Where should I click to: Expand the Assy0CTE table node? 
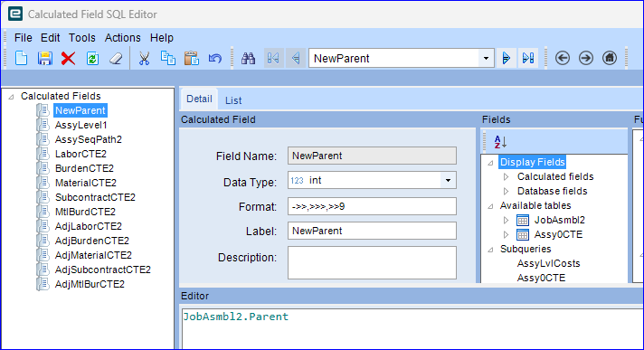coord(506,234)
